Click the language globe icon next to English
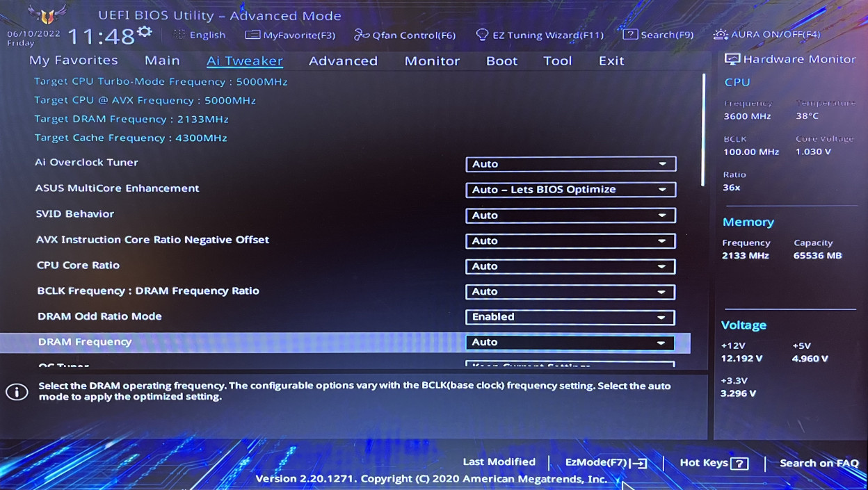 179,35
